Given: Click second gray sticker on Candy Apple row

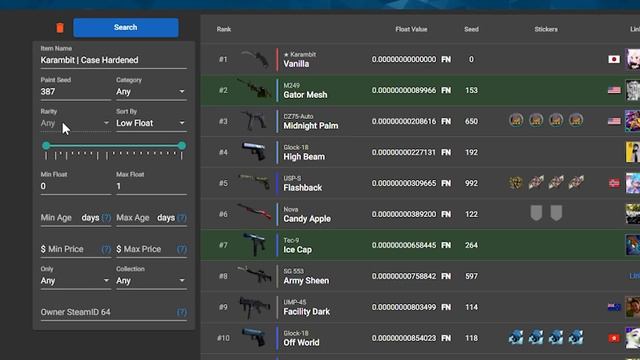Looking at the screenshot, I should point(556,213).
